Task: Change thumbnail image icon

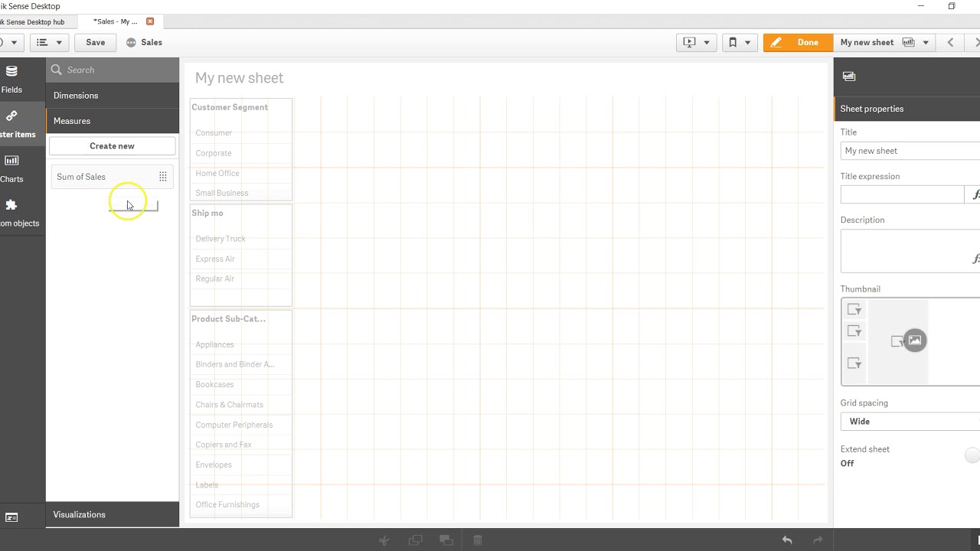Action: coord(915,341)
